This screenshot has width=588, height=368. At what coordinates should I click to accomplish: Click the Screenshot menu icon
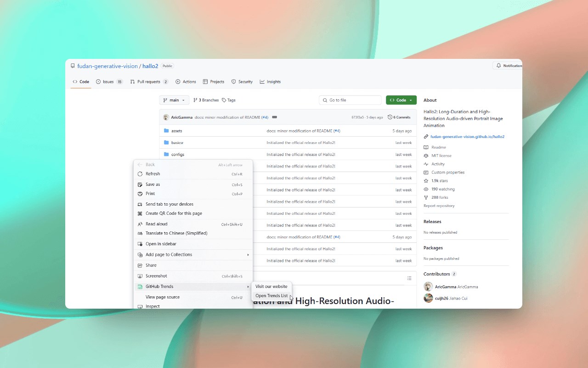140,276
